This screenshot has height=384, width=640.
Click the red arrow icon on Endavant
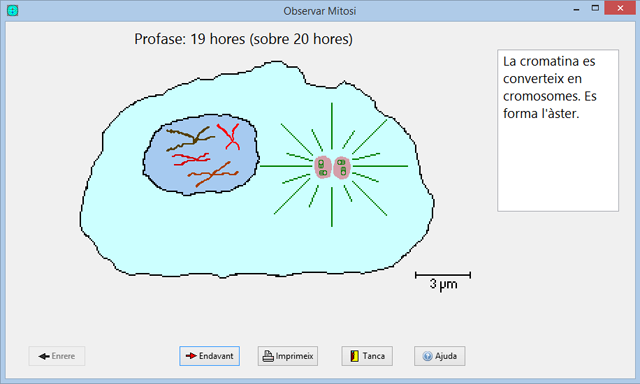pyautogui.click(x=191, y=356)
